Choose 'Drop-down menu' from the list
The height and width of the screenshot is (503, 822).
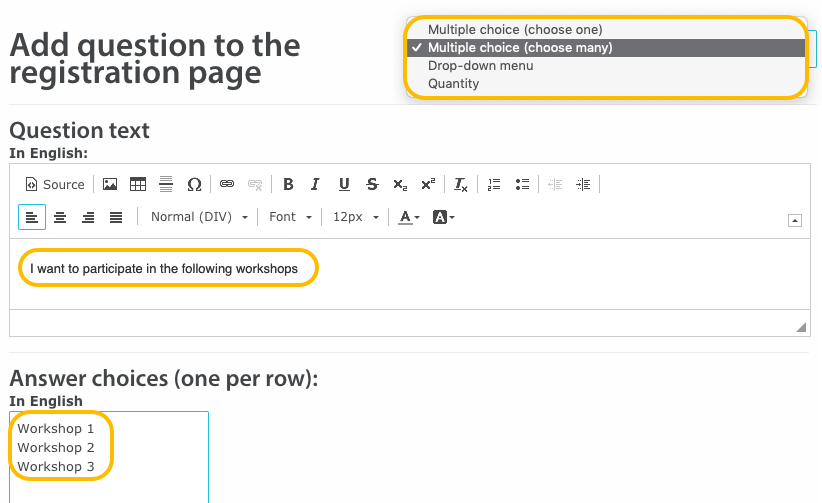click(x=481, y=66)
